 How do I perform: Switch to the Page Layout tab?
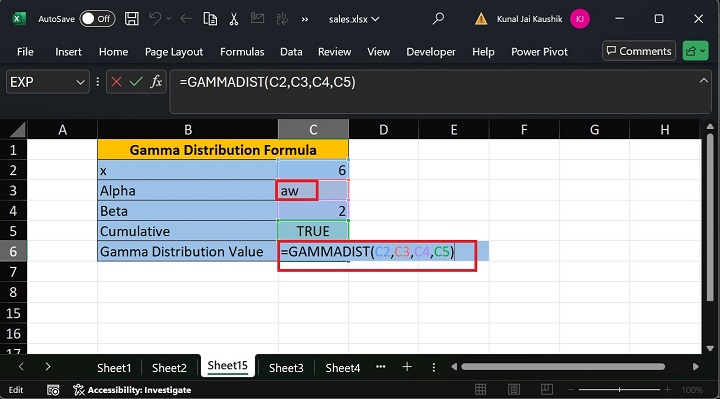174,52
